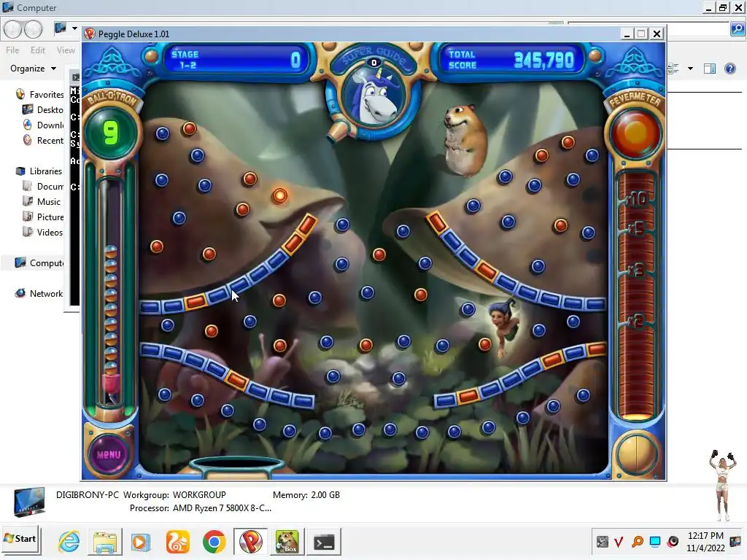The image size is (747, 560).
Task: Click the taskbar clock 12:17 PM
Action: click(705, 536)
